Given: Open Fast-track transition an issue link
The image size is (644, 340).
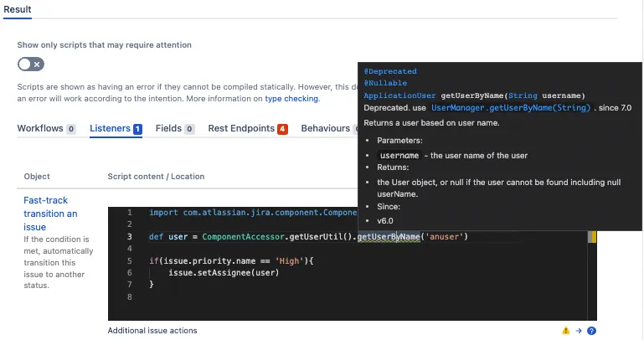Looking at the screenshot, I should 50,214.
